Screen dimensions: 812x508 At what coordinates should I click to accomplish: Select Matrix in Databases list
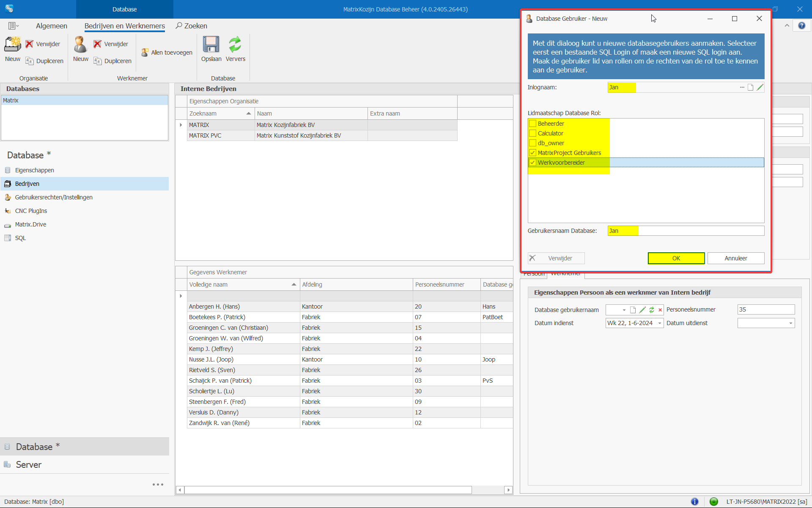(x=85, y=100)
